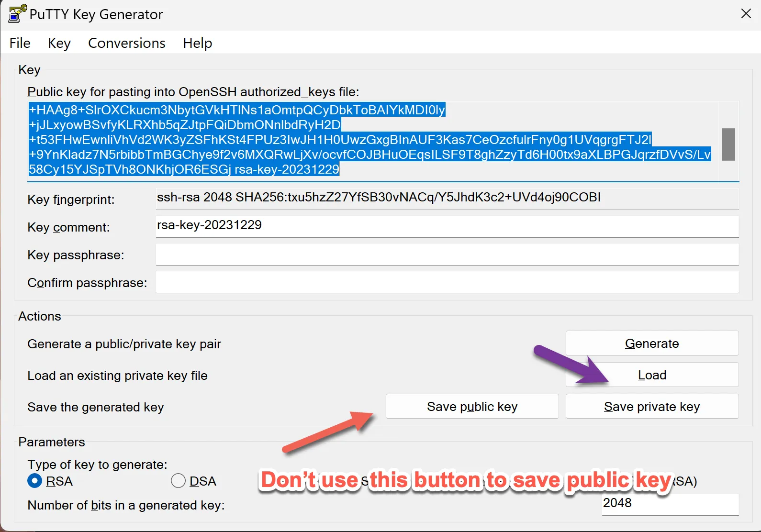Click the public key text box scrollbar thumb
Viewport: 761px width, 532px height.
728,144
